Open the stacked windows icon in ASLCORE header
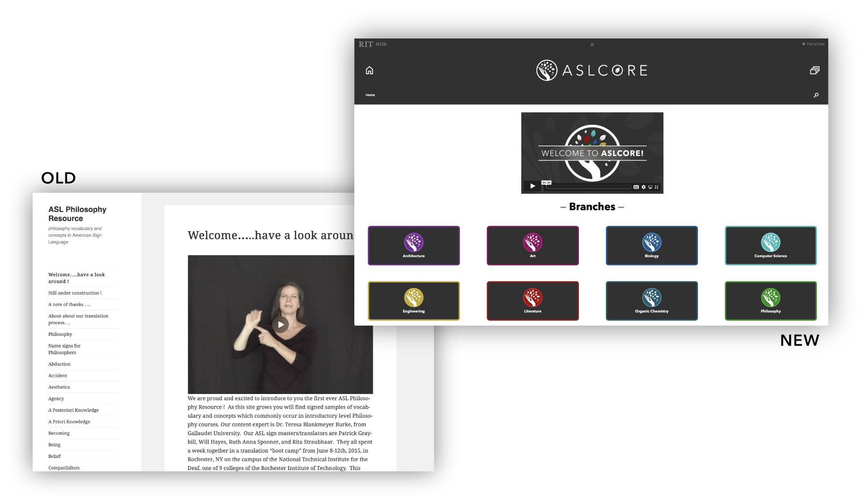867x504 pixels. point(815,70)
